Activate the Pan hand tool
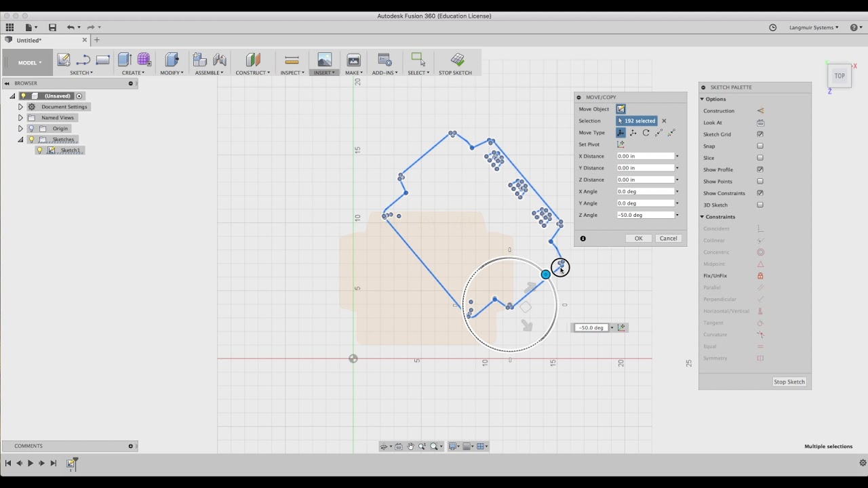The width and height of the screenshot is (868, 488). click(x=411, y=447)
